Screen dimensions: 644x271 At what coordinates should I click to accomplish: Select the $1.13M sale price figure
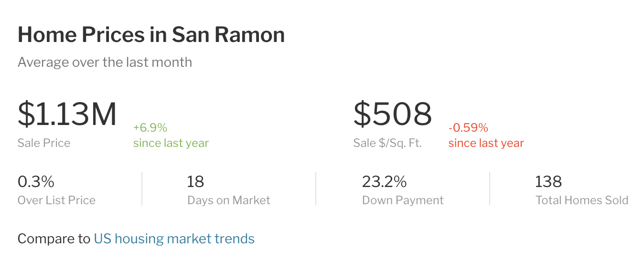(x=67, y=115)
